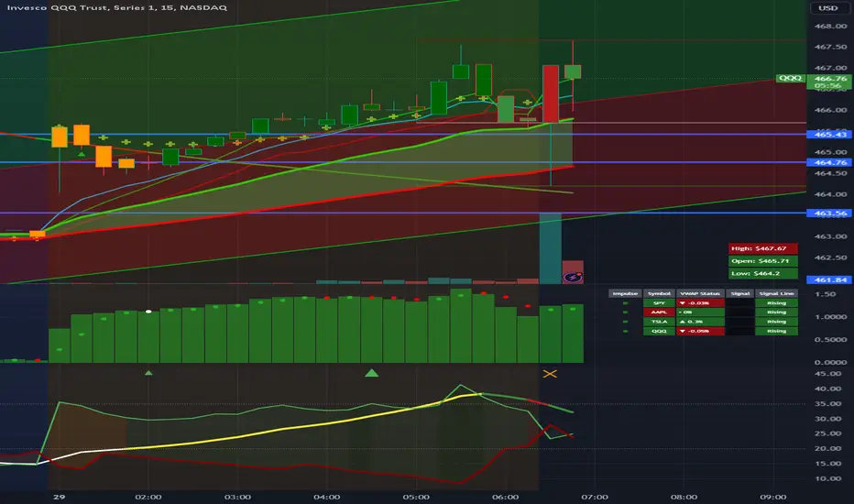This screenshot has width=854, height=504.
Task: Click the Signal Line column header
Action: [x=776, y=293]
